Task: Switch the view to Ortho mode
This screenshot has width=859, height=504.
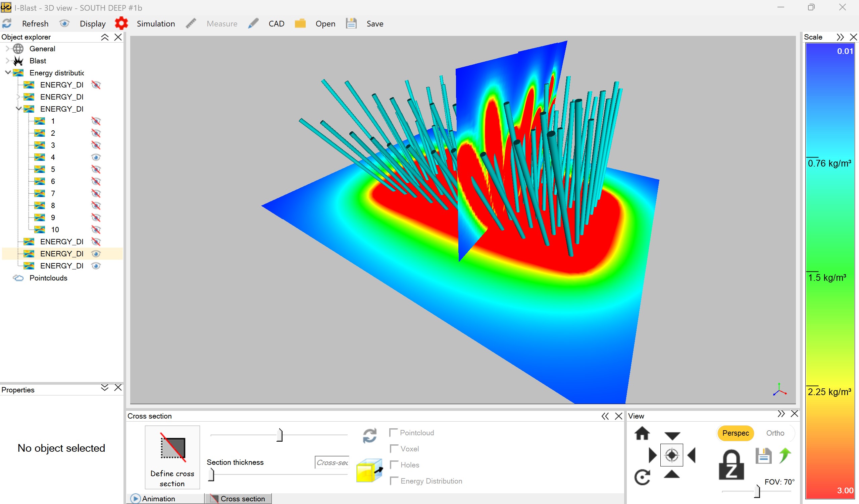Action: point(775,433)
